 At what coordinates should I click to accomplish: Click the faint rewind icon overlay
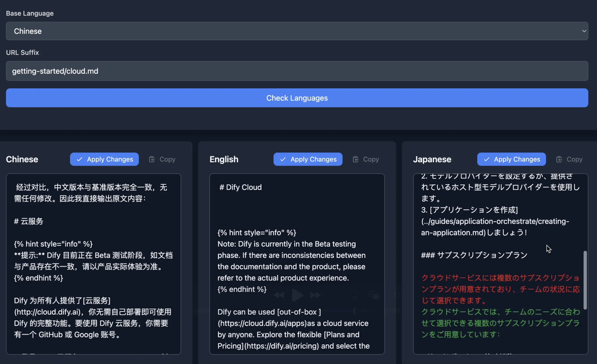click(279, 295)
